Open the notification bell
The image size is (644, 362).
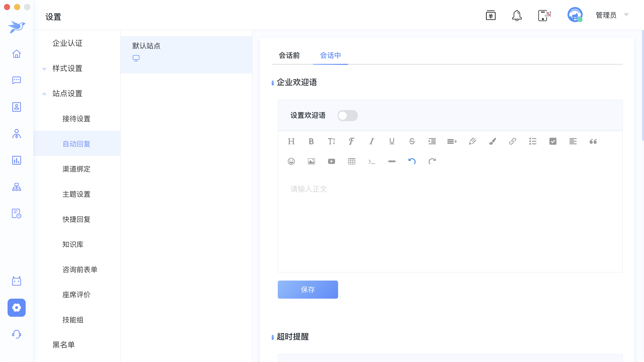coord(517,16)
